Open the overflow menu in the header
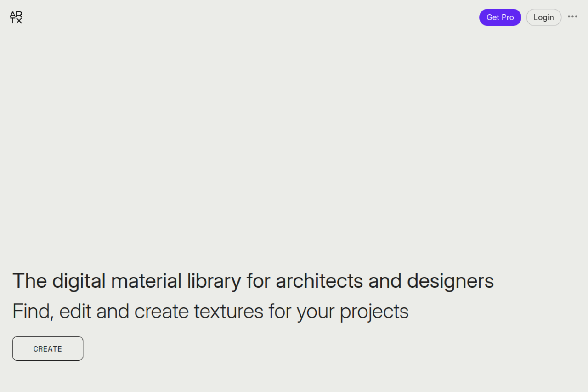This screenshot has width=588, height=392. 572,17
